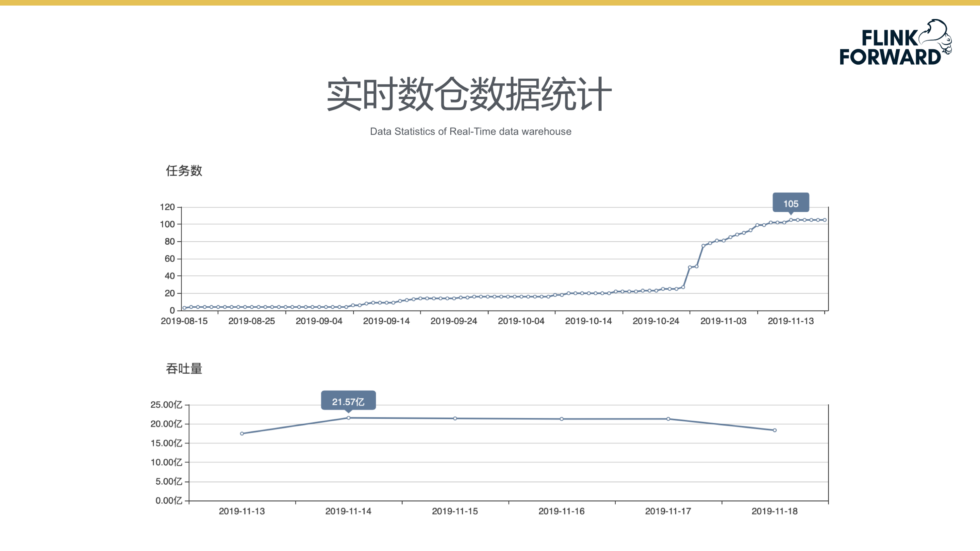The height and width of the screenshot is (551, 980).
Task: Click the 实时数仓数据统计 main heading
Action: click(x=470, y=94)
